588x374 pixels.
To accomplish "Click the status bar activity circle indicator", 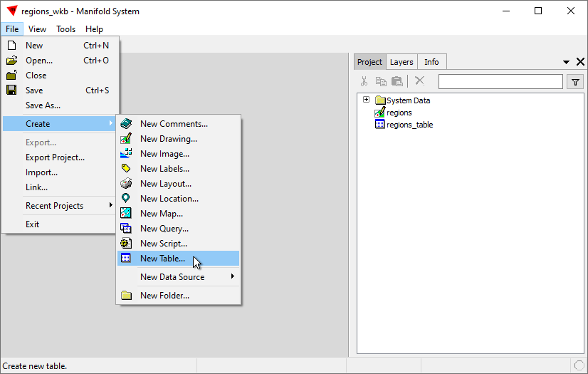I will point(579,365).
